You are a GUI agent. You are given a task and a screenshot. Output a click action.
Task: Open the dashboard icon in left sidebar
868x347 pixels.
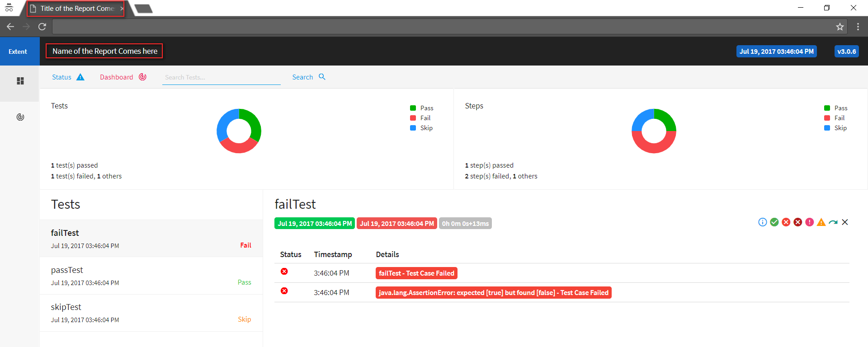point(20,117)
